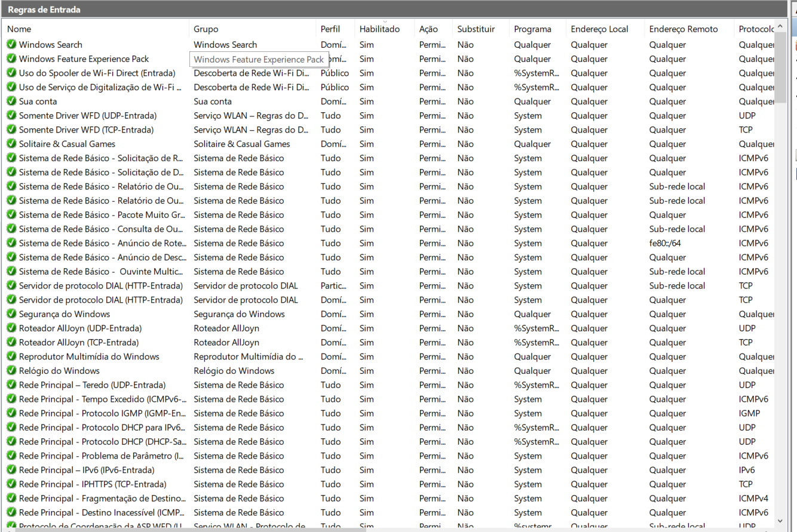Image resolution: width=797 pixels, height=532 pixels.
Task: Click the icon of Sistema de Rede Básico - Anúncio de Rote...
Action: point(11,243)
